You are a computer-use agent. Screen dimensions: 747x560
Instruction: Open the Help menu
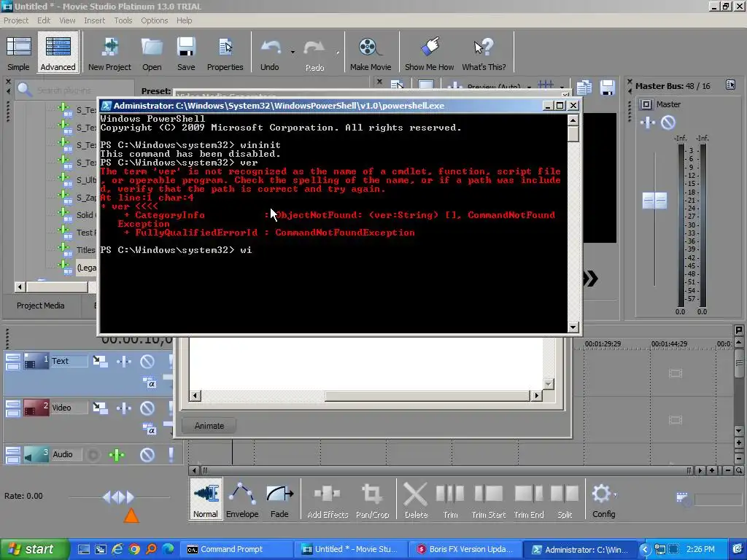click(x=184, y=20)
